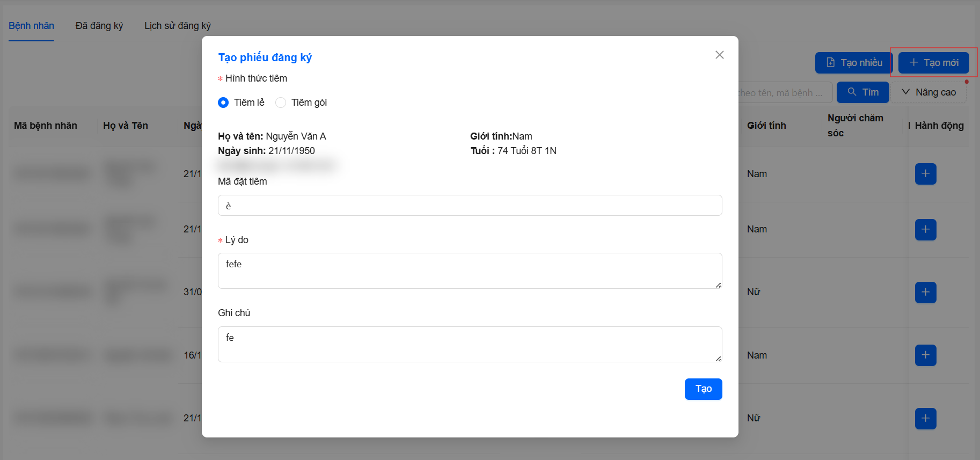Open the Lịch sử đăng ký tab
Screen dimensions: 980x460
coord(178,26)
